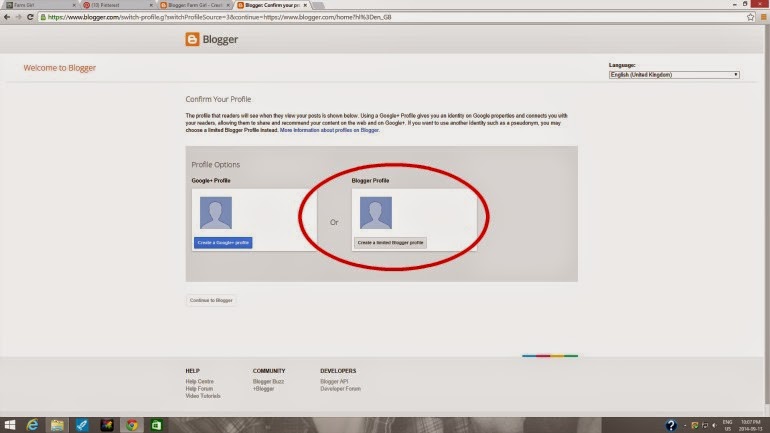Open the Video Tutorials footer link
This screenshot has height=433, width=770.
click(203, 396)
